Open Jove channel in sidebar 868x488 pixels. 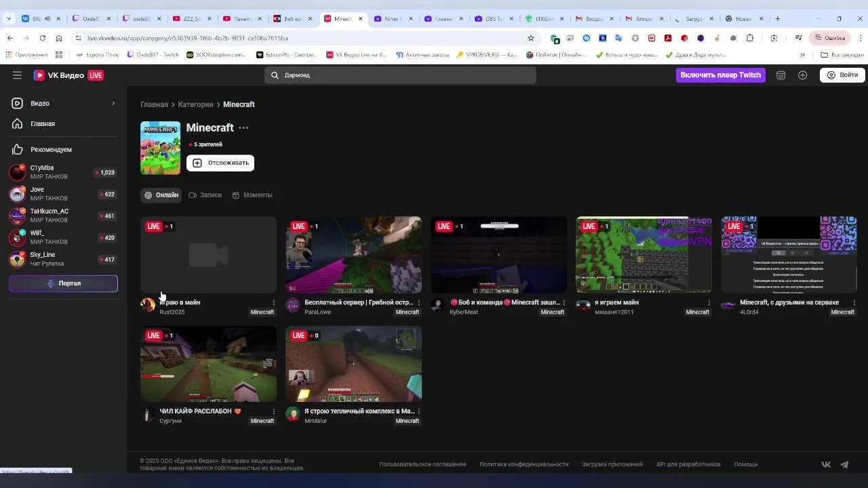(x=63, y=194)
